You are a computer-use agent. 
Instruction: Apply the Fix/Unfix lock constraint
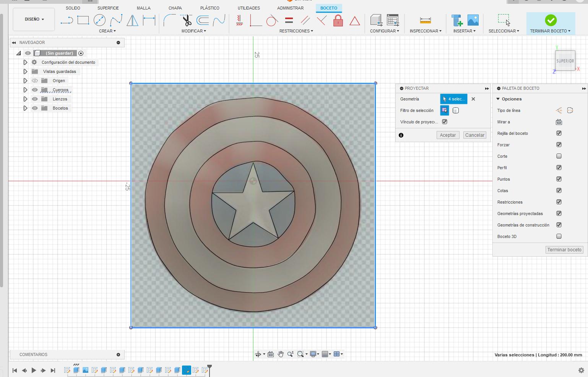(x=338, y=20)
